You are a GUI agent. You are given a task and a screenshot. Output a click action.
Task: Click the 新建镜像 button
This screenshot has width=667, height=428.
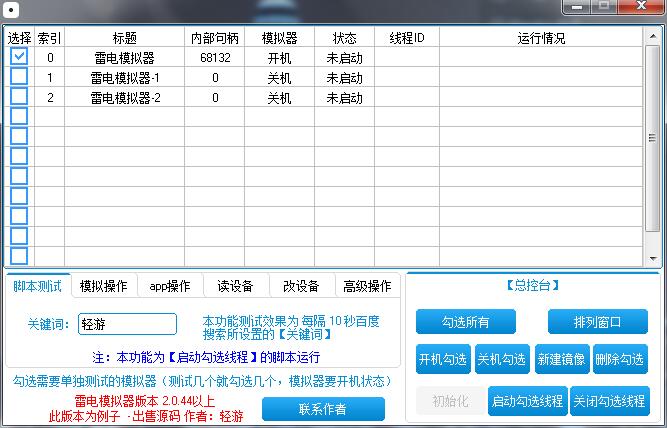562,359
